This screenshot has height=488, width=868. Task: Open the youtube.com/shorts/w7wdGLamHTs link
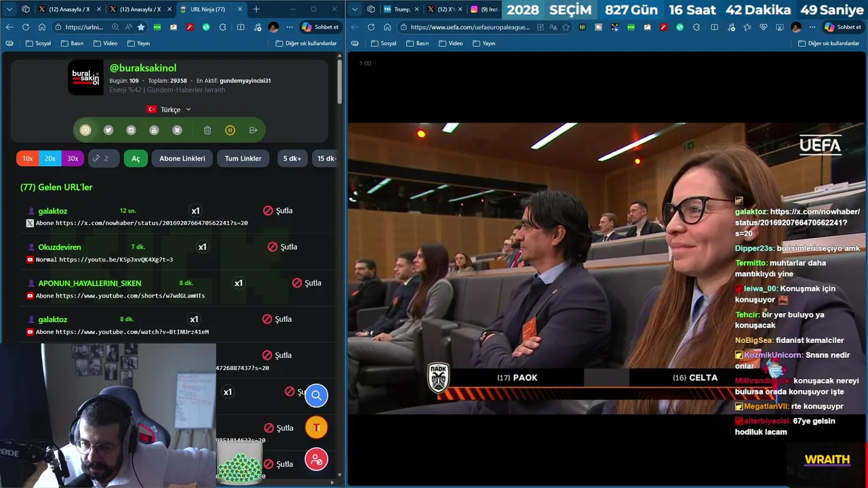tap(130, 296)
